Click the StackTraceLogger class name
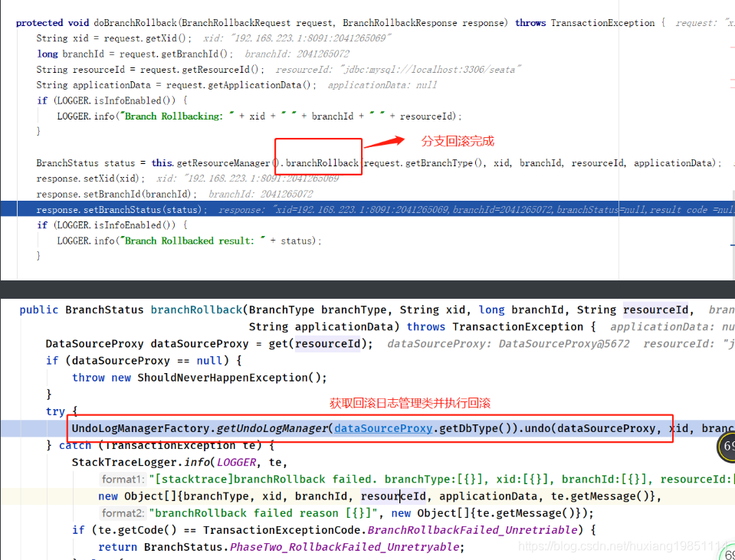 124,462
